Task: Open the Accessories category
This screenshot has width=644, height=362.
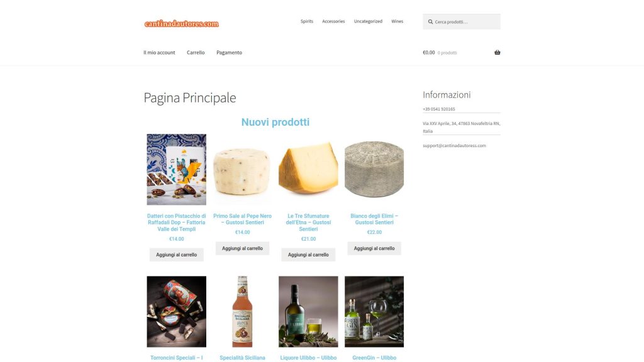Action: [x=333, y=21]
